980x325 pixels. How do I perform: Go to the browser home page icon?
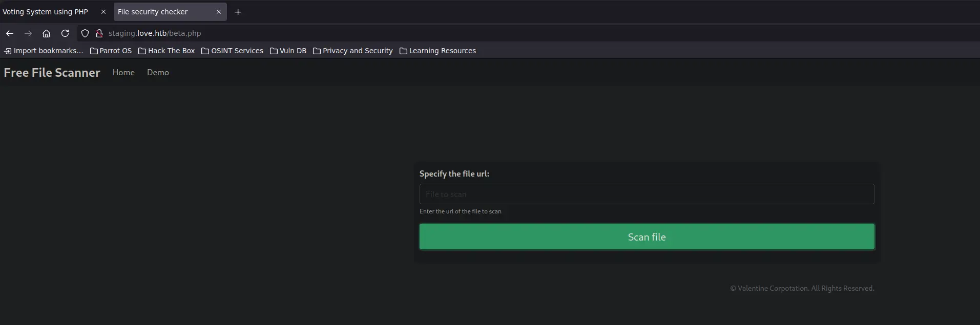point(46,33)
